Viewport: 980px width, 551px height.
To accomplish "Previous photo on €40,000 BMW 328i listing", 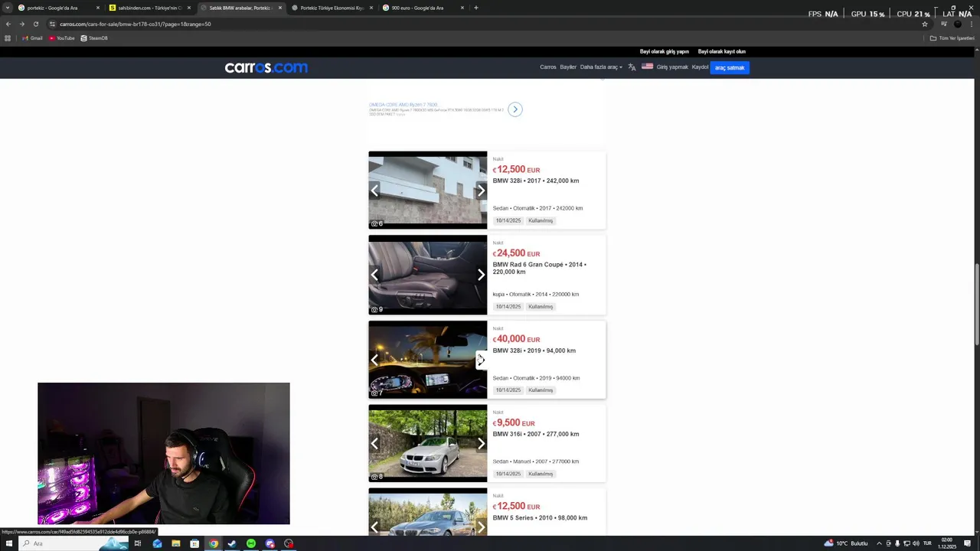I will pyautogui.click(x=374, y=360).
